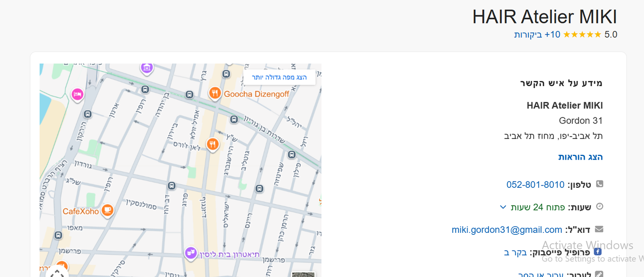Click the clock icon beside opening hours
Screen dimensions: 644x277
[599, 206]
